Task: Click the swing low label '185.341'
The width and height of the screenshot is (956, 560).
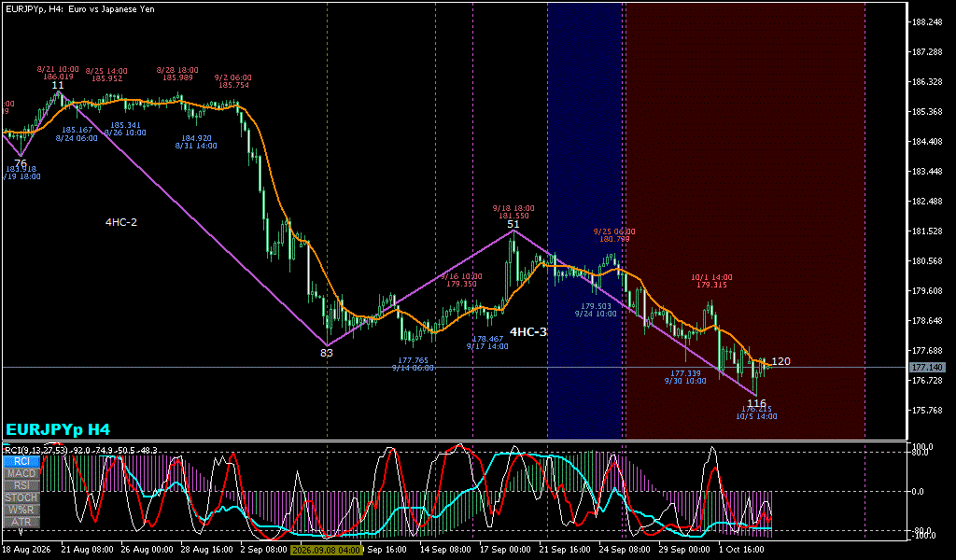Action: [125, 125]
